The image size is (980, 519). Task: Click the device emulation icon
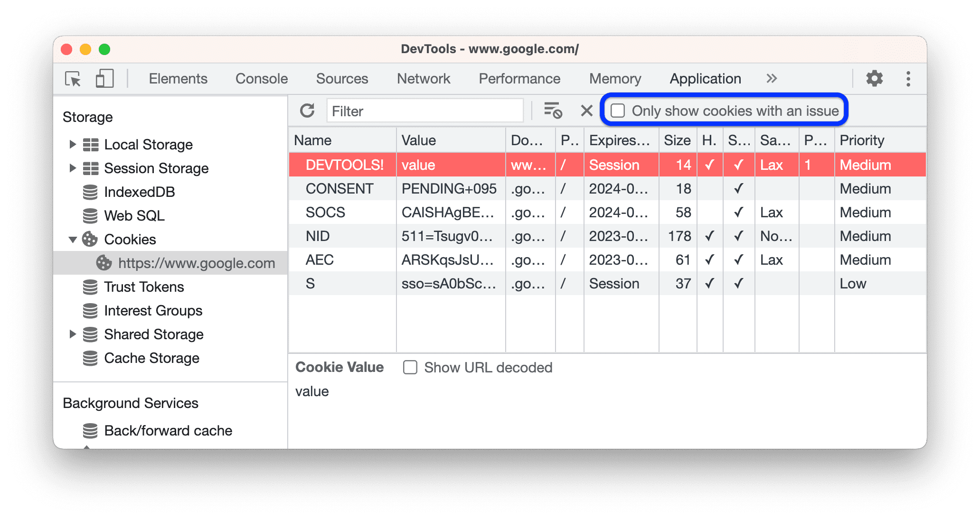point(104,77)
